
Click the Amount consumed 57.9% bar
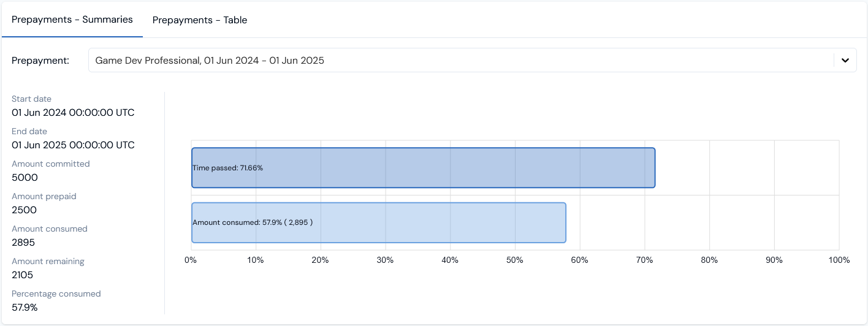378,222
